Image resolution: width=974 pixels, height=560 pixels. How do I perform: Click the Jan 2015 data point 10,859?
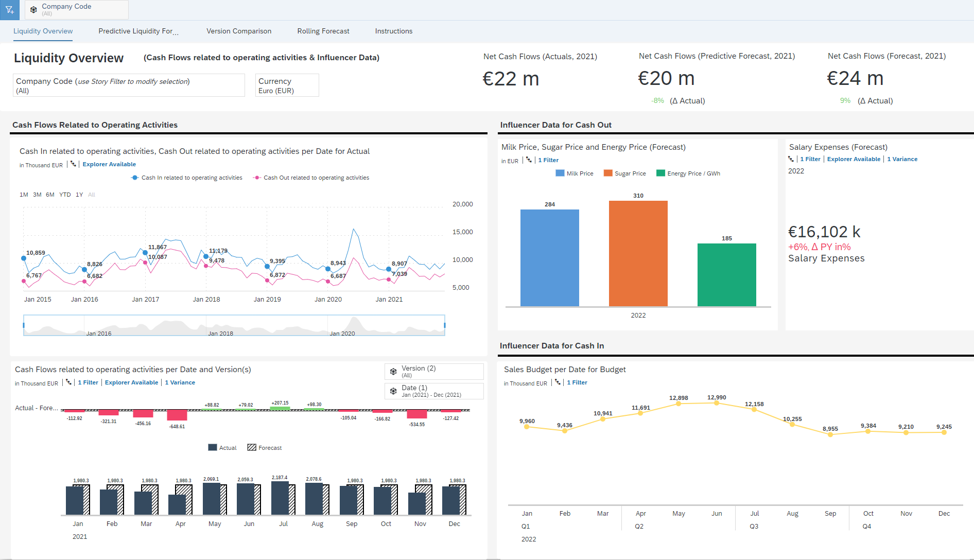pyautogui.click(x=24, y=258)
